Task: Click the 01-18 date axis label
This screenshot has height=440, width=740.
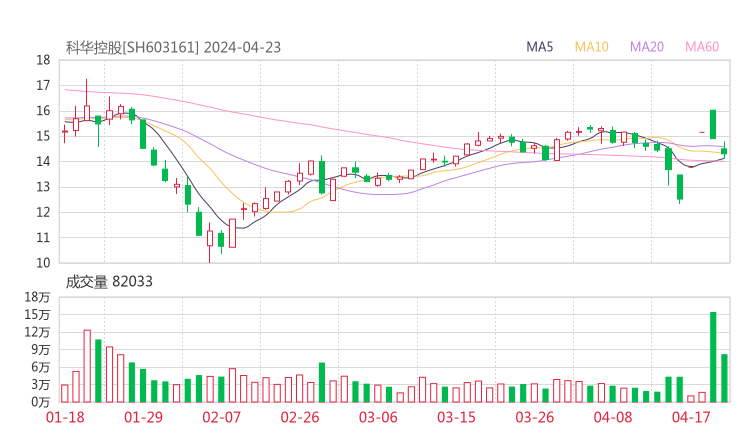Action: (x=65, y=417)
